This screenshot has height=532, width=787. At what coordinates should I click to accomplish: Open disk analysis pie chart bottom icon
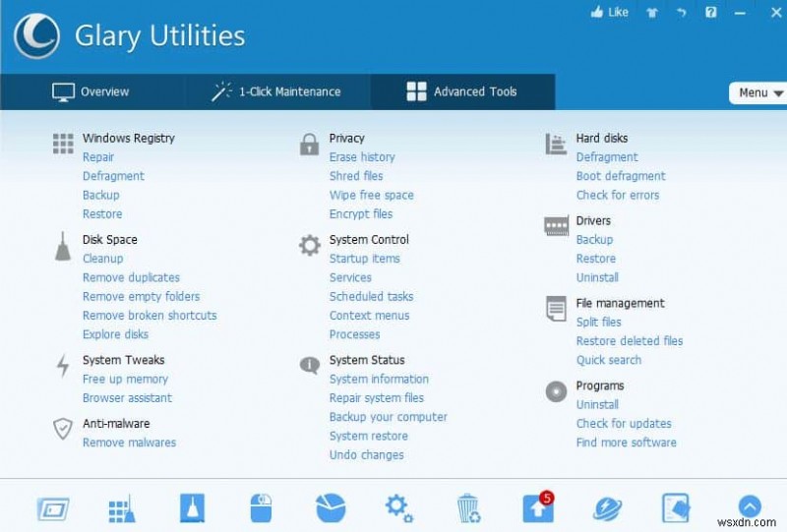coord(331,508)
